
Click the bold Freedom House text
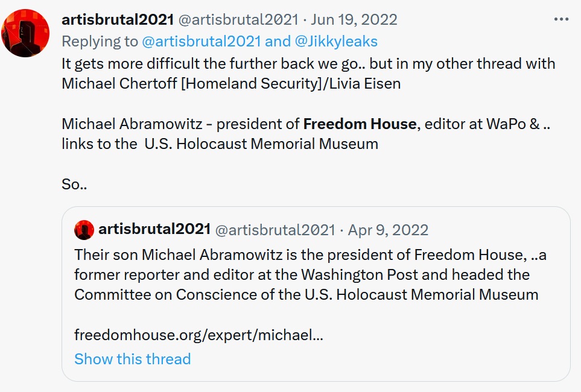pos(360,124)
